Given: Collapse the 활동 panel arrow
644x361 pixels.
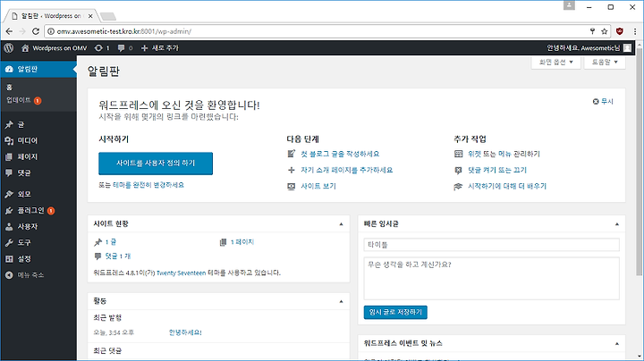Looking at the screenshot, I should [341, 301].
